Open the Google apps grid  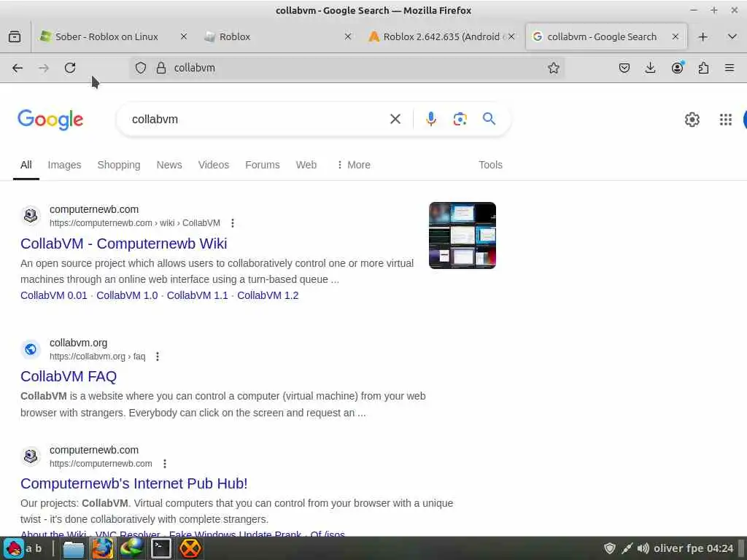coord(726,120)
